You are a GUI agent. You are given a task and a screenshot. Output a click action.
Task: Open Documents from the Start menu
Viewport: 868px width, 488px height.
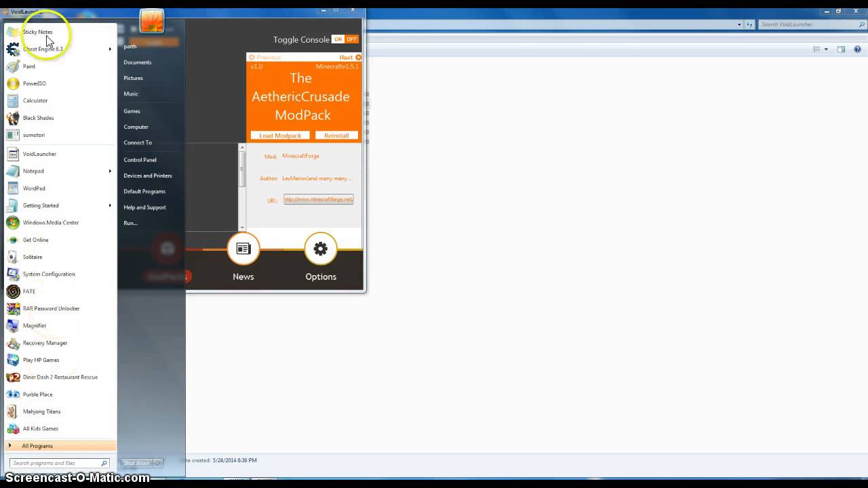pos(138,62)
